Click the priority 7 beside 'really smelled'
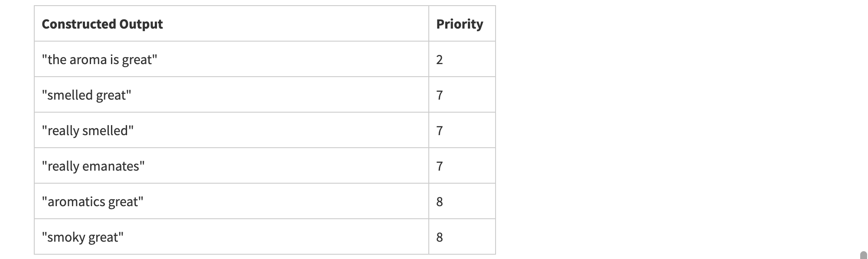The image size is (868, 259). point(439,131)
